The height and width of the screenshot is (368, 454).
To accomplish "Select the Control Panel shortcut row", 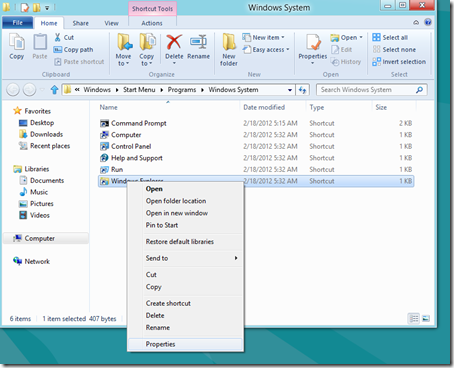I will point(256,146).
